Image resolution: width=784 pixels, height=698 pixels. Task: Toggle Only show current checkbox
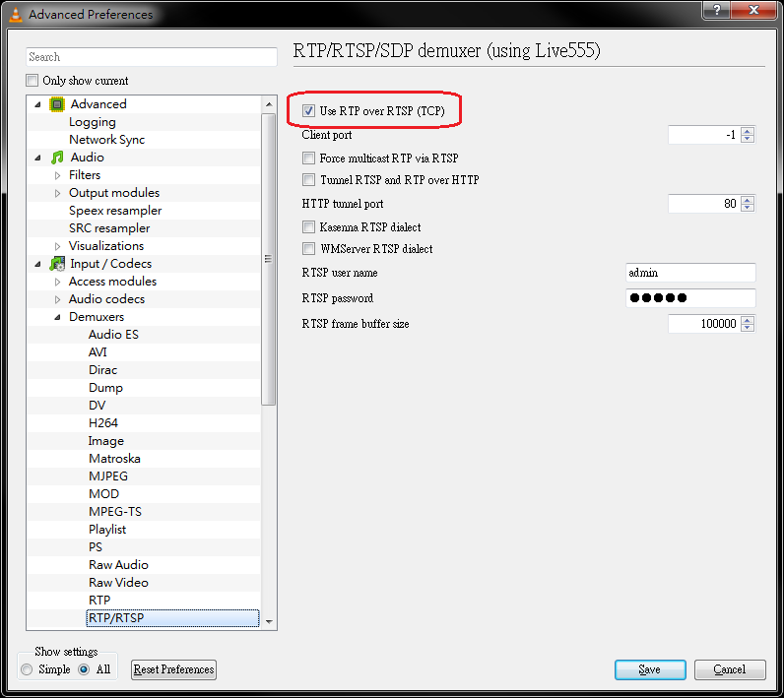point(33,81)
